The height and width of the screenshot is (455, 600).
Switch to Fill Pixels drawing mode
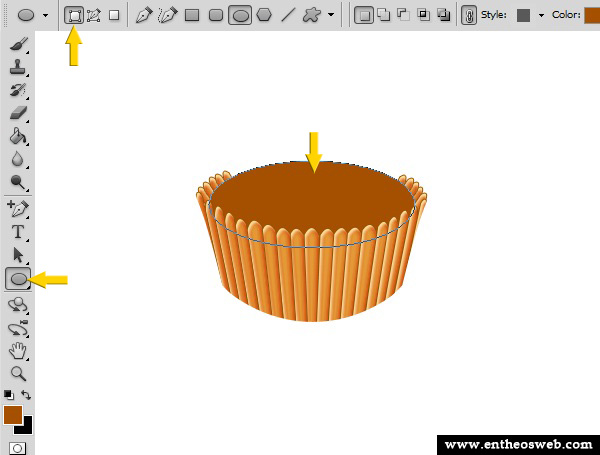114,15
